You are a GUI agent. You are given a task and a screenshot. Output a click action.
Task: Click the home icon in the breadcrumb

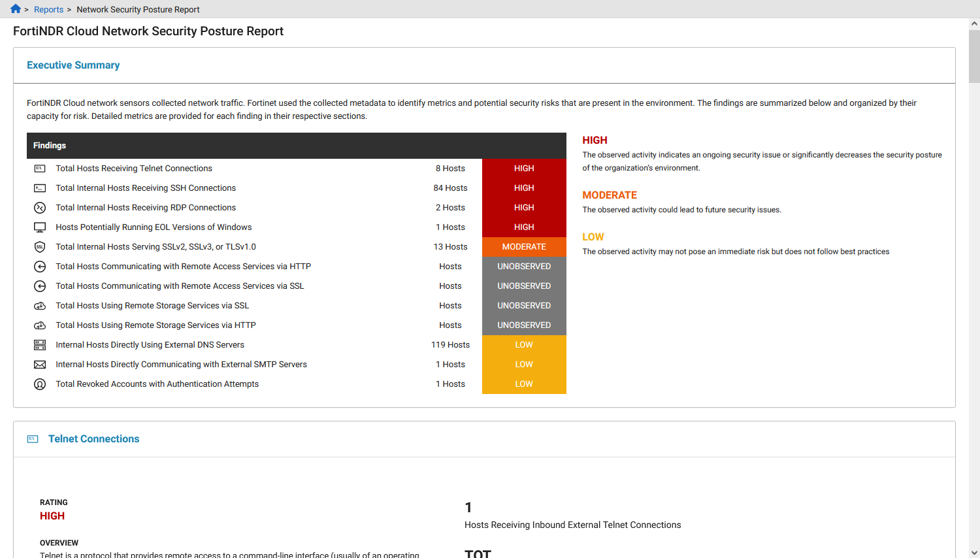click(15, 9)
